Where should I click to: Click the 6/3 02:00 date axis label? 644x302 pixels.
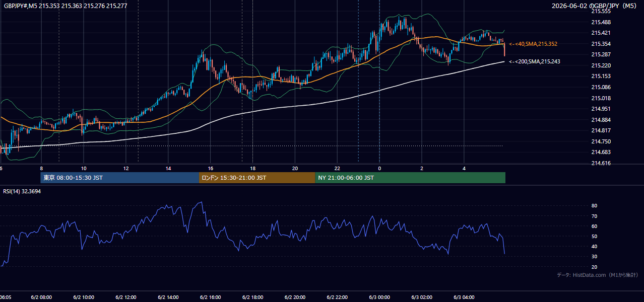click(422, 297)
